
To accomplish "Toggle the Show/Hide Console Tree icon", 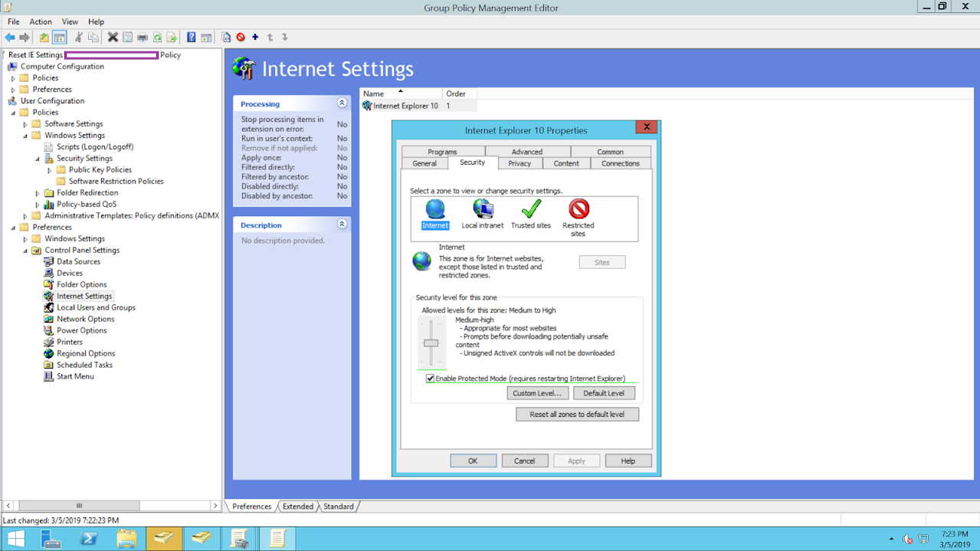I will point(59,38).
